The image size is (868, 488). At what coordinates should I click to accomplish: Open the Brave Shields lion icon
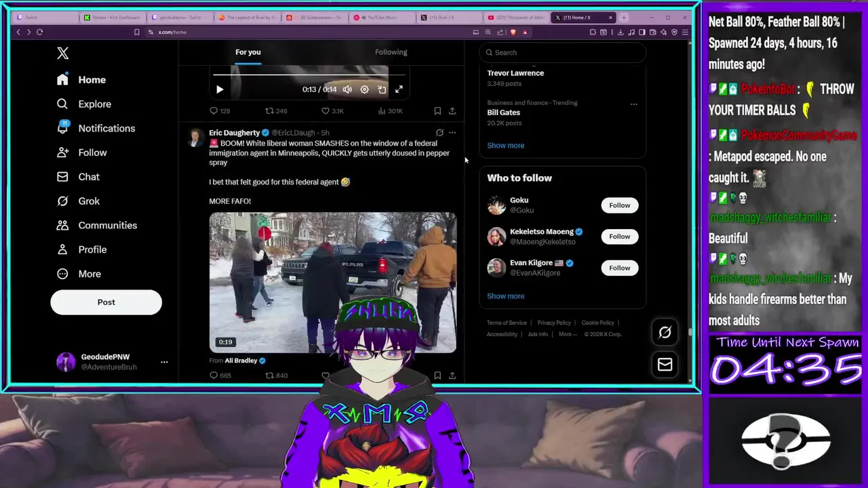click(x=513, y=33)
